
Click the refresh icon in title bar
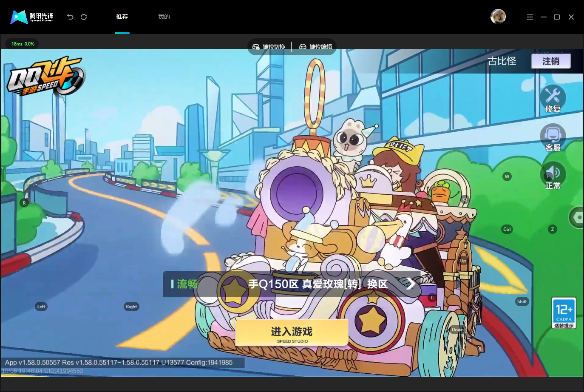[84, 17]
